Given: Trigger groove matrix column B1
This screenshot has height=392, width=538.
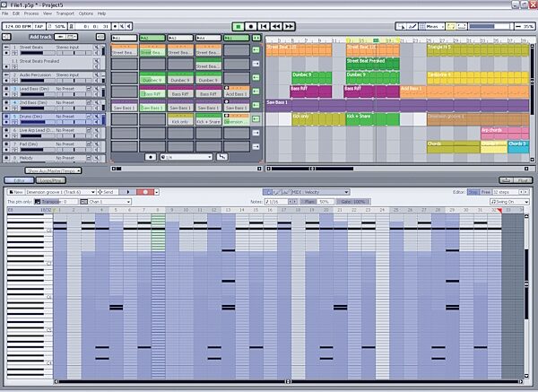Looking at the screenshot, I should click(x=237, y=38).
